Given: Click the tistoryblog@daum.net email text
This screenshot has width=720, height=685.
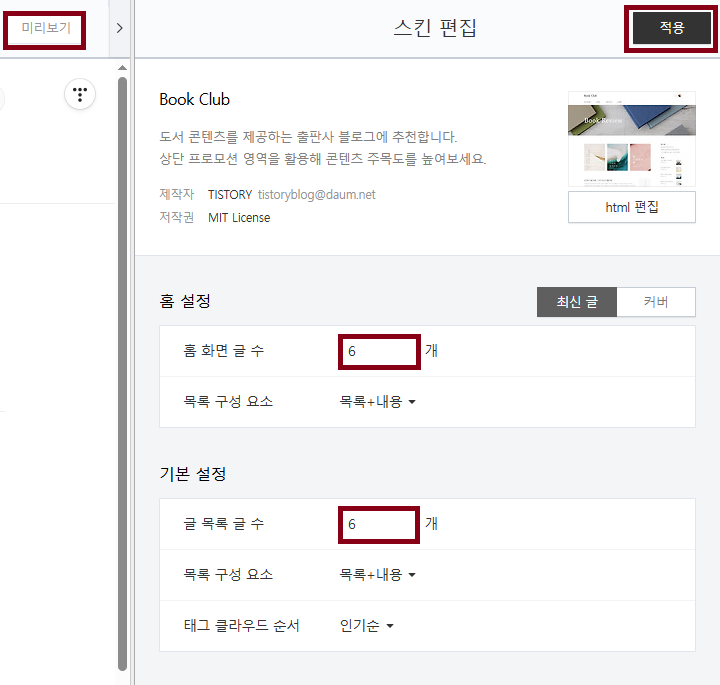Looking at the screenshot, I should (x=316, y=195).
